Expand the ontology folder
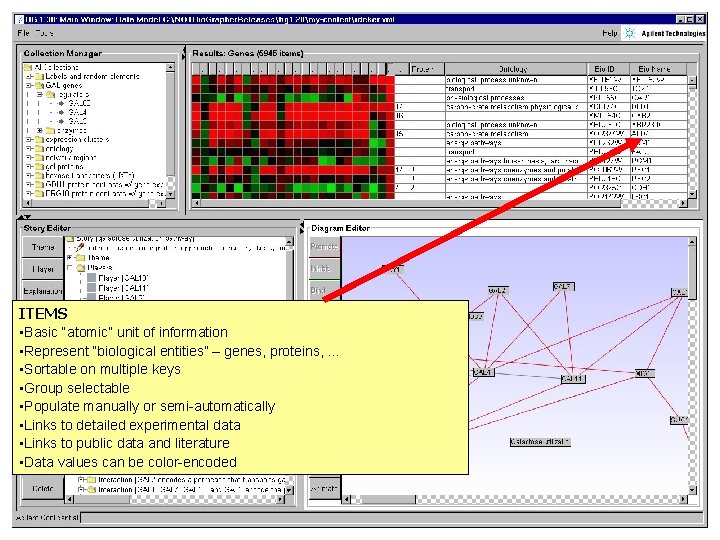Screen dimensions: 720x540 pyautogui.click(x=29, y=149)
